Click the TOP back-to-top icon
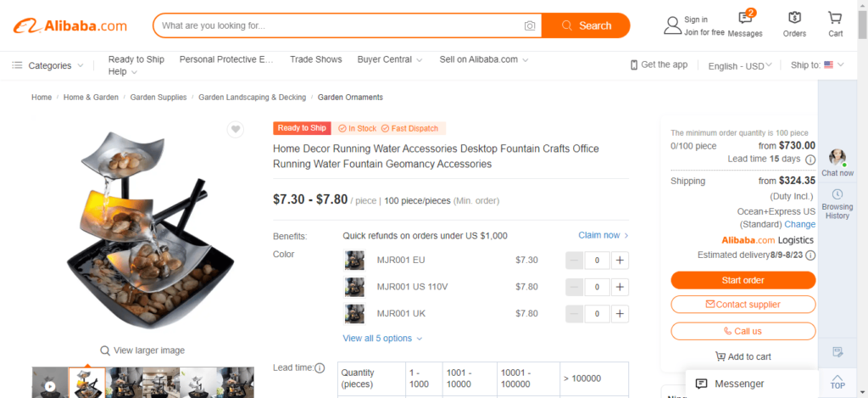 [x=837, y=381]
